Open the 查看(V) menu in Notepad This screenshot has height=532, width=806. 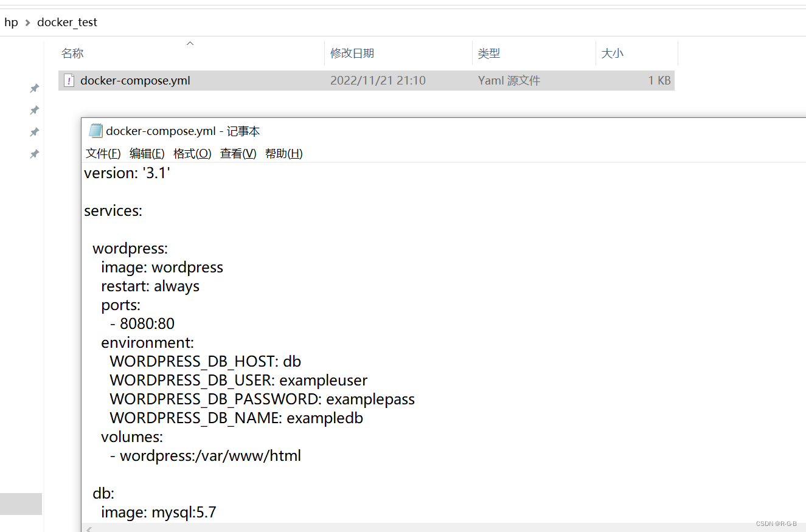238,154
